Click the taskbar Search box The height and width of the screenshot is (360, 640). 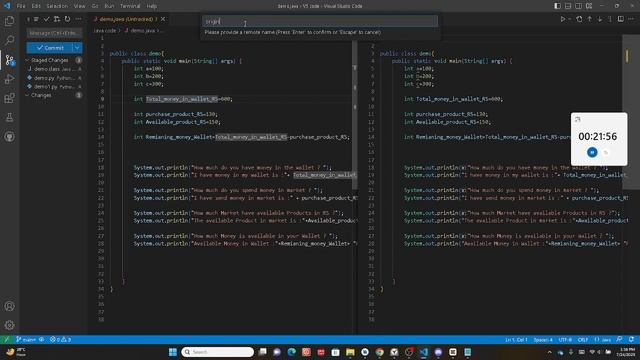217,352
